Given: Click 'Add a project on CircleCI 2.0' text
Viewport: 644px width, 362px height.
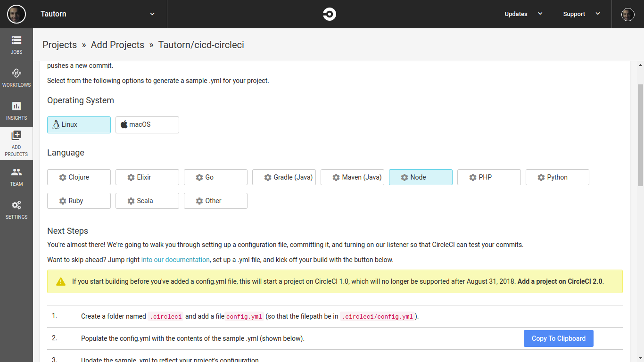Looking at the screenshot, I should click(x=560, y=281).
